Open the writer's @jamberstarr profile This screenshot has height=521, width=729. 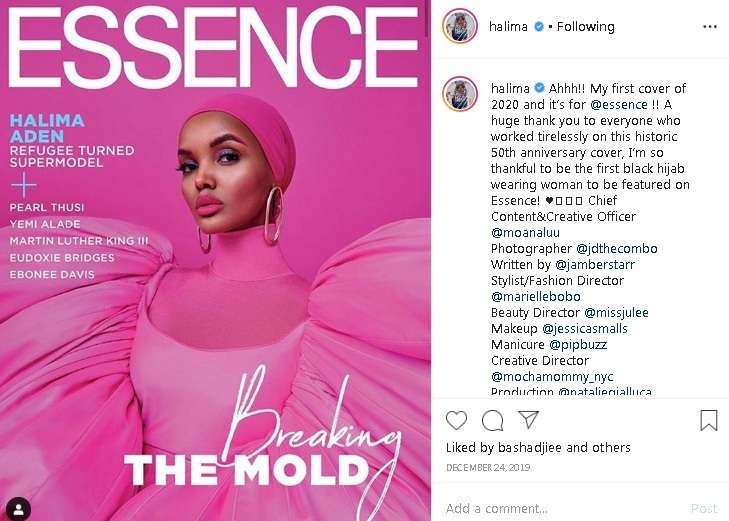[595, 264]
